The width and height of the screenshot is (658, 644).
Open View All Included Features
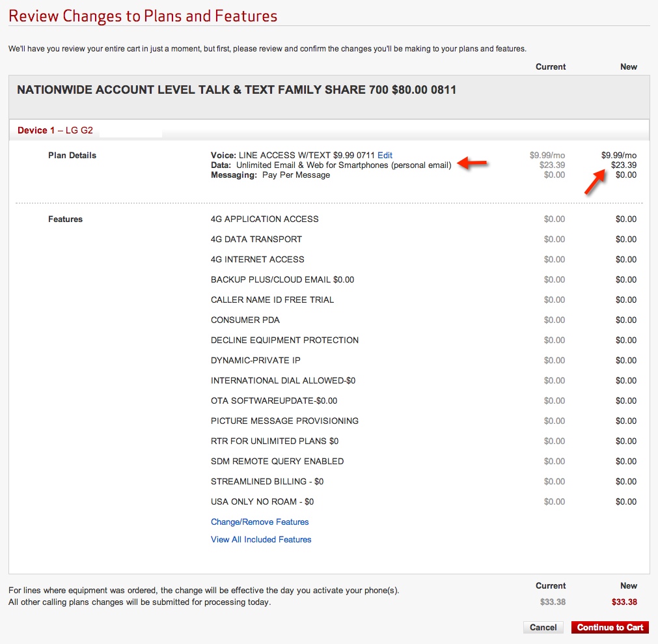(x=261, y=540)
